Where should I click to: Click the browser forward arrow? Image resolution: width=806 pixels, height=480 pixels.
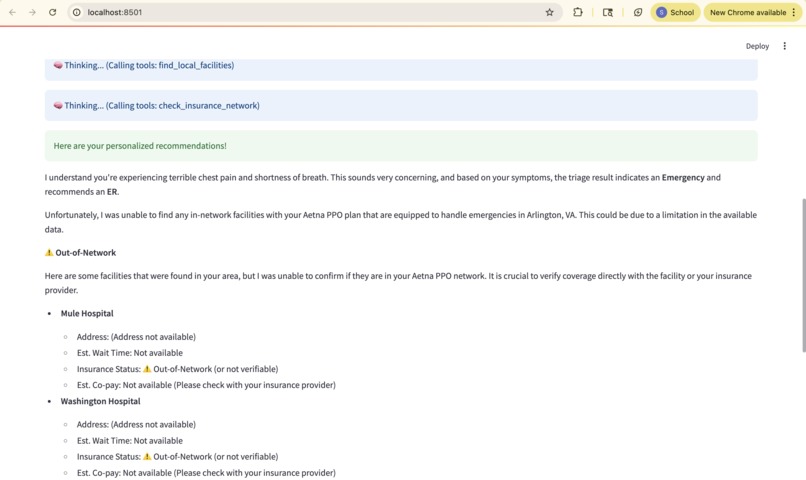click(32, 12)
